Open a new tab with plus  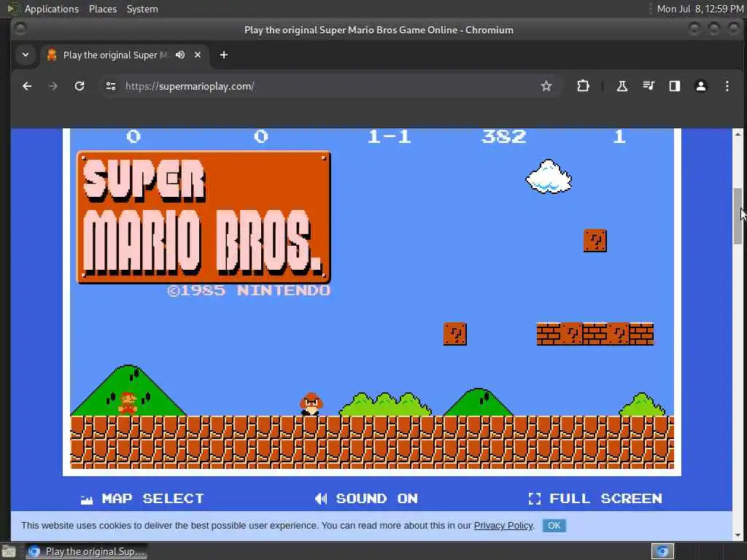coord(223,55)
